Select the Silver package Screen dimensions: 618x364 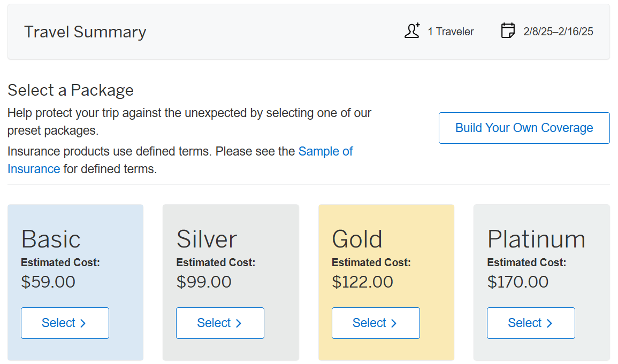tap(220, 323)
